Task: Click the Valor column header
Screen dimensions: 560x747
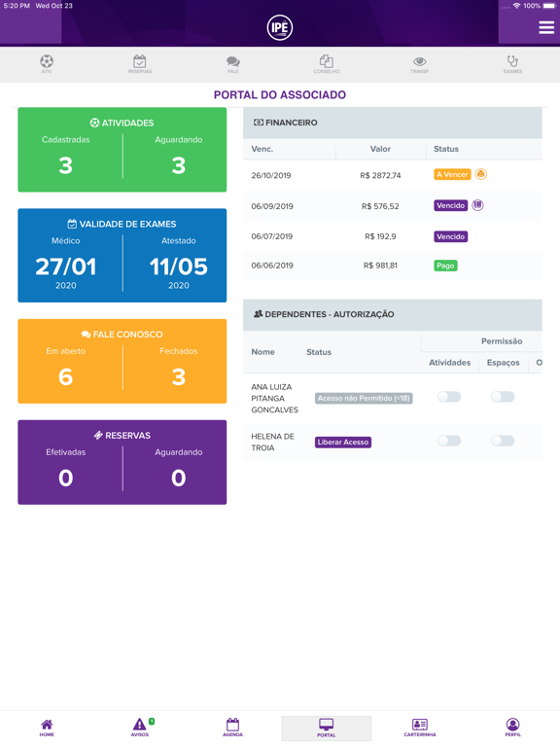Action: (x=380, y=149)
